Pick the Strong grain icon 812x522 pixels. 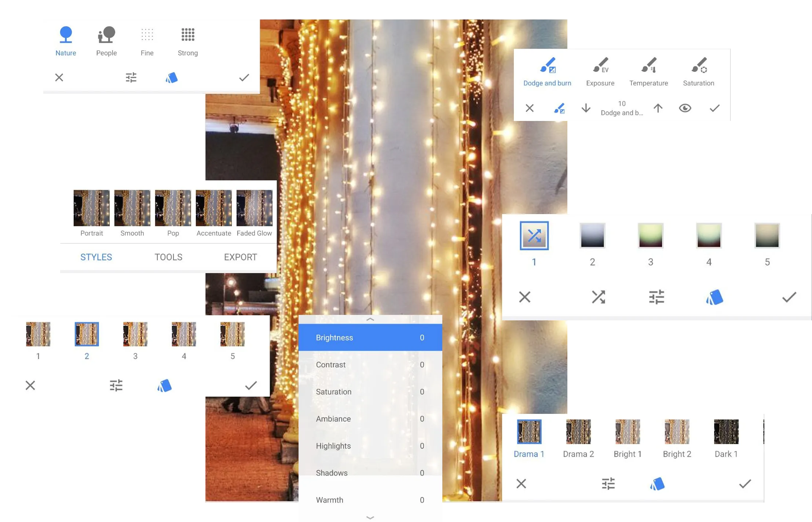188,35
